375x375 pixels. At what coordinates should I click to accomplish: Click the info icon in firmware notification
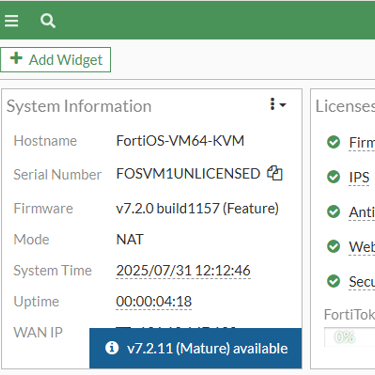(x=112, y=348)
